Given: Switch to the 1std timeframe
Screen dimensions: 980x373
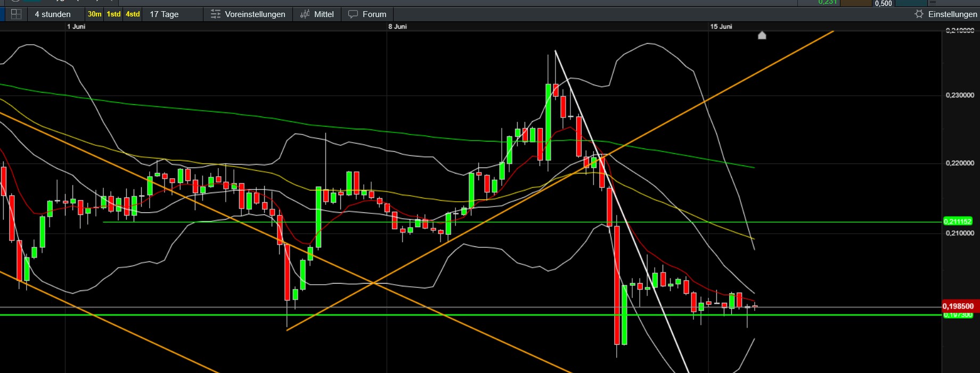Looking at the screenshot, I should click(x=113, y=14).
